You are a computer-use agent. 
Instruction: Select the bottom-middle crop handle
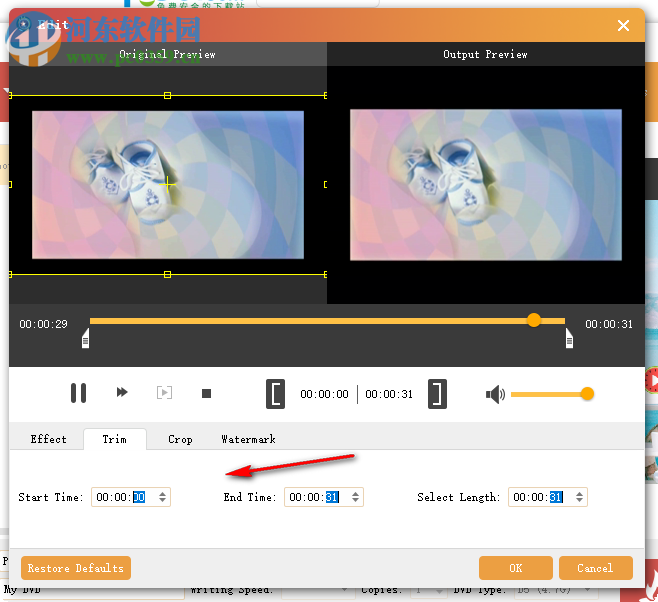tap(167, 275)
